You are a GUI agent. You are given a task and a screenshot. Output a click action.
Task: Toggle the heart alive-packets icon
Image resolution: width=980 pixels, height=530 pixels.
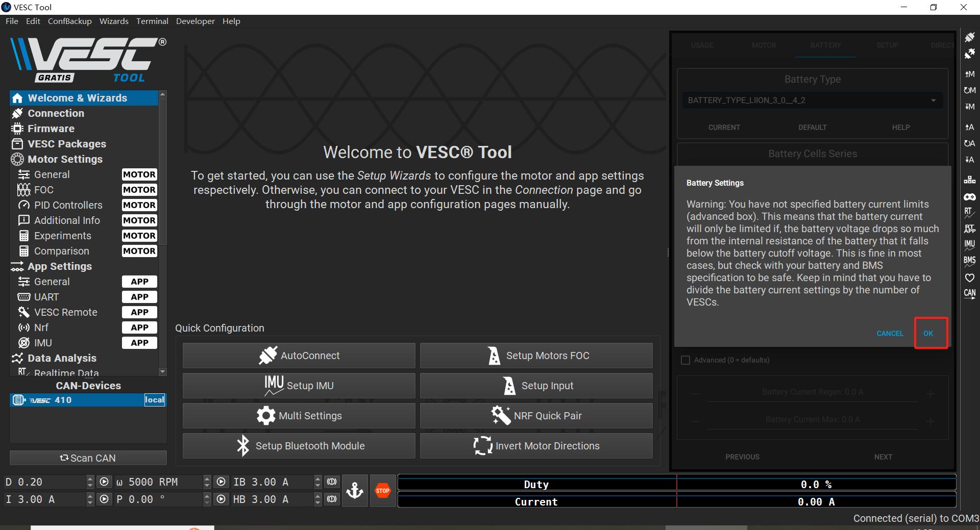(969, 277)
